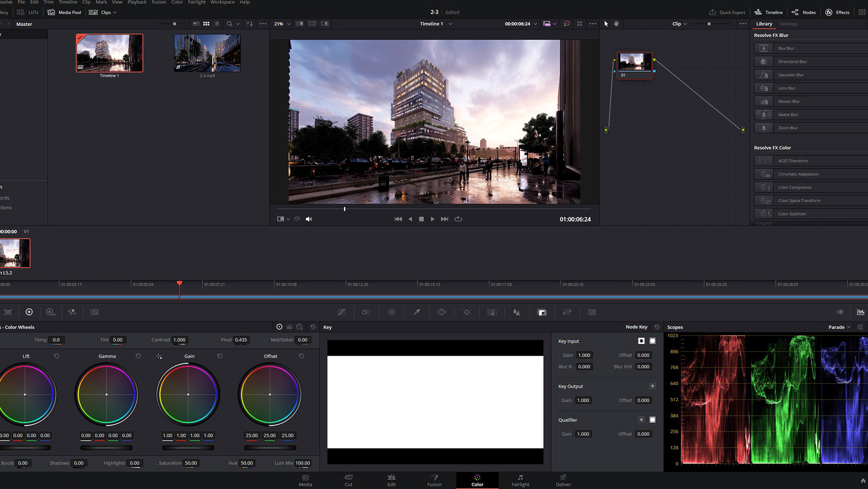868x489 pixels.
Task: Click the Saturation value field
Action: point(191,463)
